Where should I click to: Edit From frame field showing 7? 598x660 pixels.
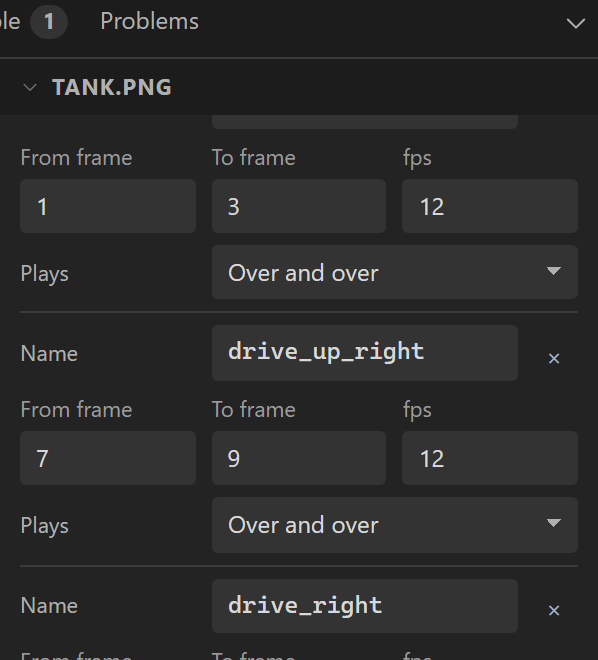[108, 458]
